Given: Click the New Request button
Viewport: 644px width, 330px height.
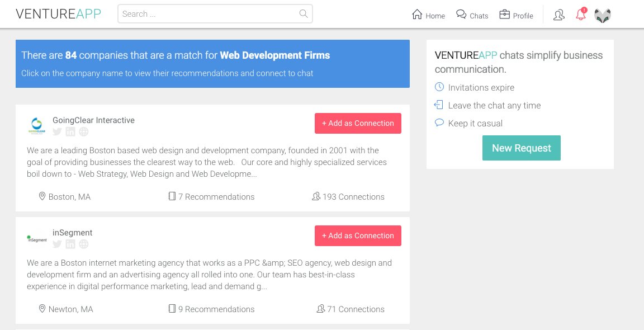Looking at the screenshot, I should tap(521, 148).
